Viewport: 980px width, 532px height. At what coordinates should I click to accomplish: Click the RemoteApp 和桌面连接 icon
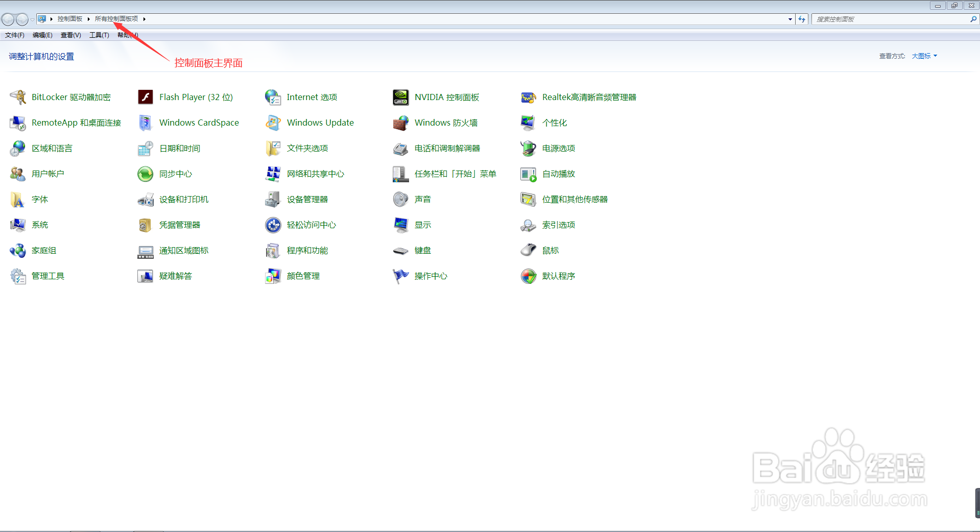(x=18, y=123)
